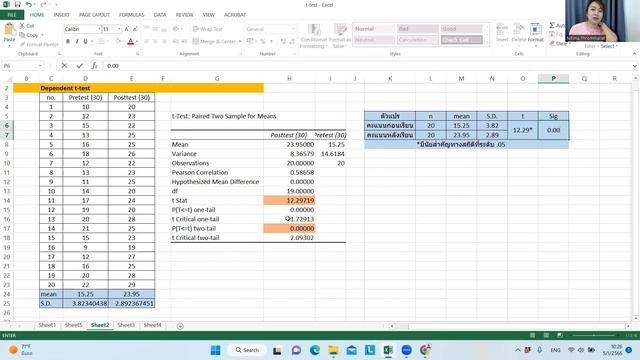Click the formula bar value 0.00
This screenshot has height=360, width=640.
tap(113, 66)
